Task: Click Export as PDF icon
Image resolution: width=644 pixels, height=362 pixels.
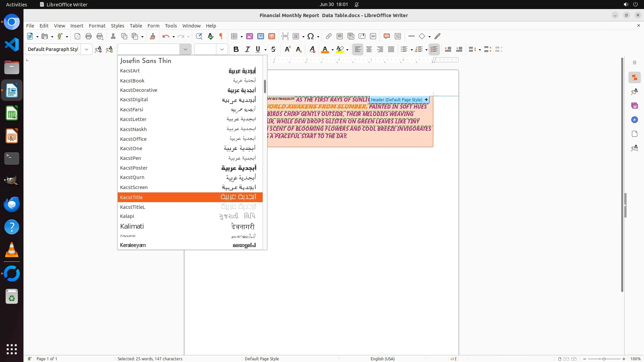Action: click(x=77, y=36)
